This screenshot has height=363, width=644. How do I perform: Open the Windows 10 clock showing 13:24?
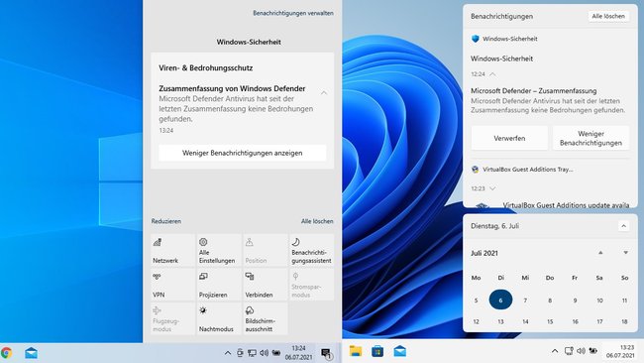(x=298, y=353)
